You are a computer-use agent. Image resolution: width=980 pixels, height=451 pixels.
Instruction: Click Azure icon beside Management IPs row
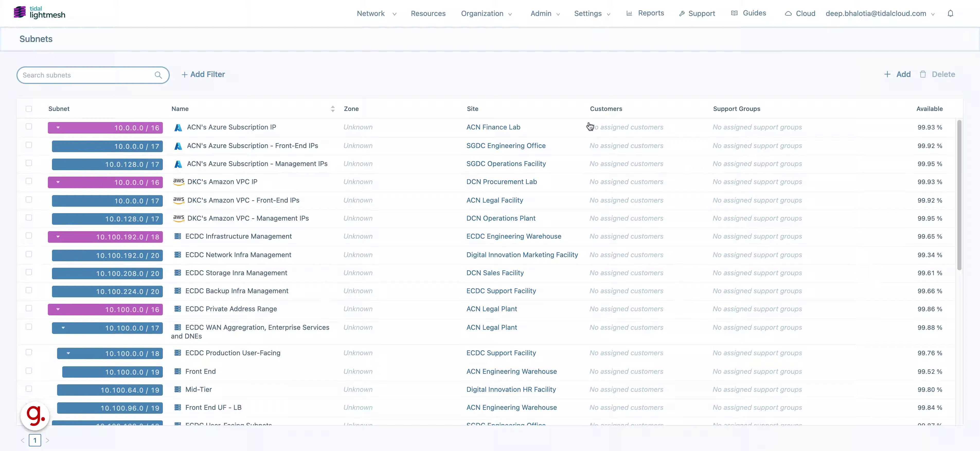178,164
